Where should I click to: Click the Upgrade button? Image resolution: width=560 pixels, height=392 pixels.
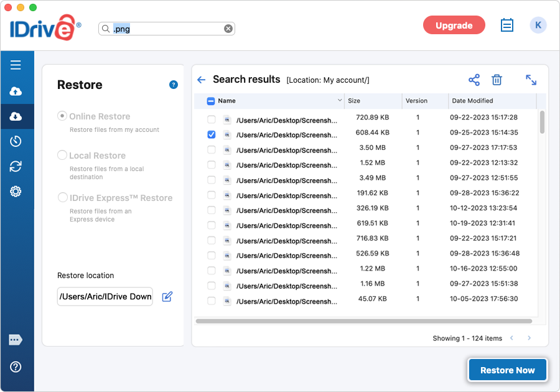454,25
